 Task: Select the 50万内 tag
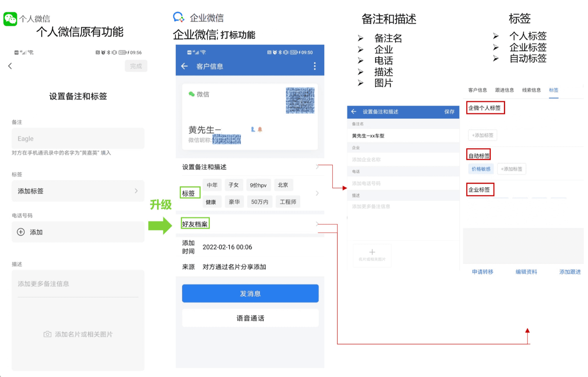(260, 202)
